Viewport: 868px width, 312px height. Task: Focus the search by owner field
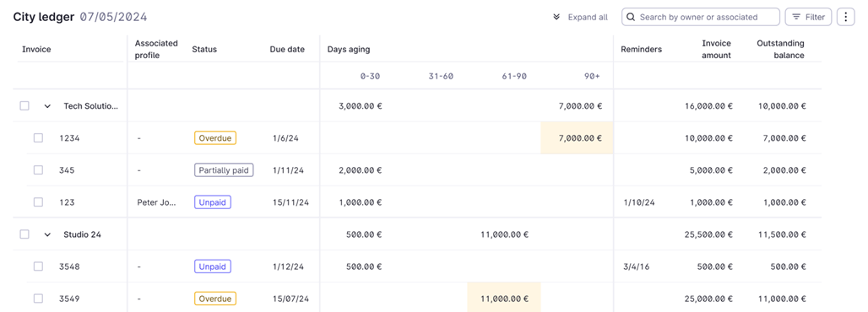coord(700,17)
